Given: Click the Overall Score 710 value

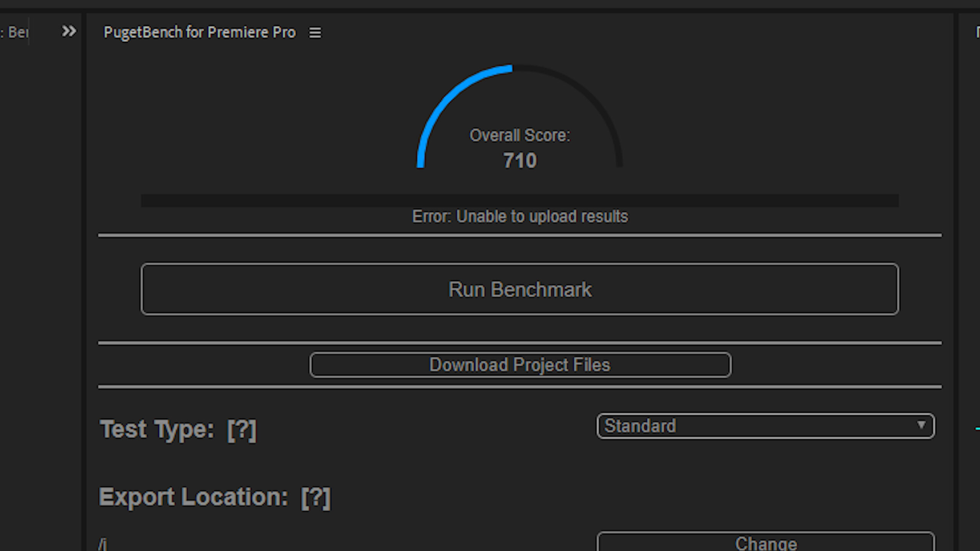Looking at the screenshot, I should pyautogui.click(x=520, y=160).
